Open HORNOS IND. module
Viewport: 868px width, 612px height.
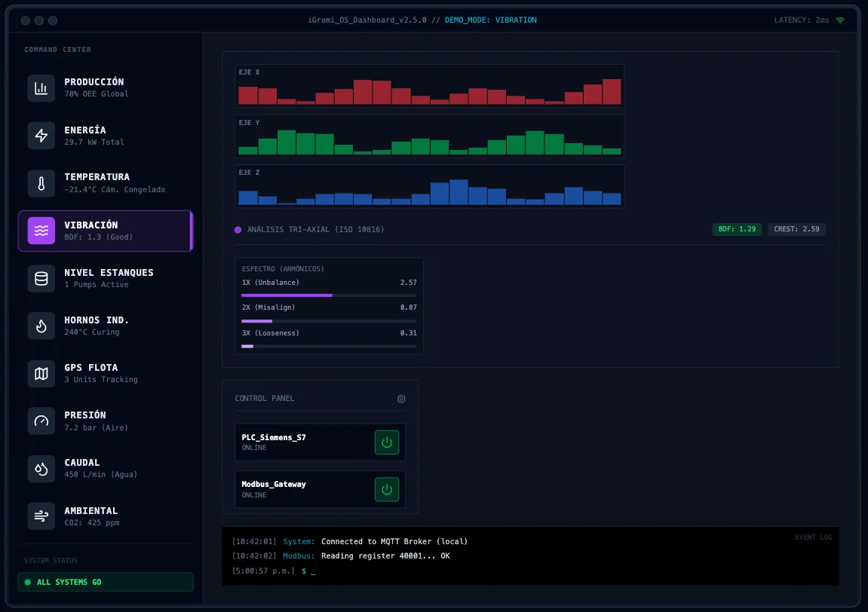click(106, 326)
